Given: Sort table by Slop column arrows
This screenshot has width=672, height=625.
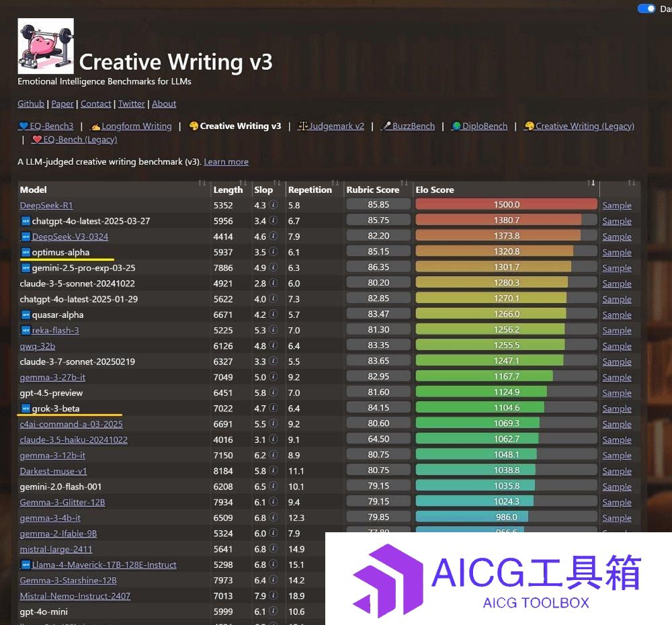Looking at the screenshot, I should coord(277,183).
